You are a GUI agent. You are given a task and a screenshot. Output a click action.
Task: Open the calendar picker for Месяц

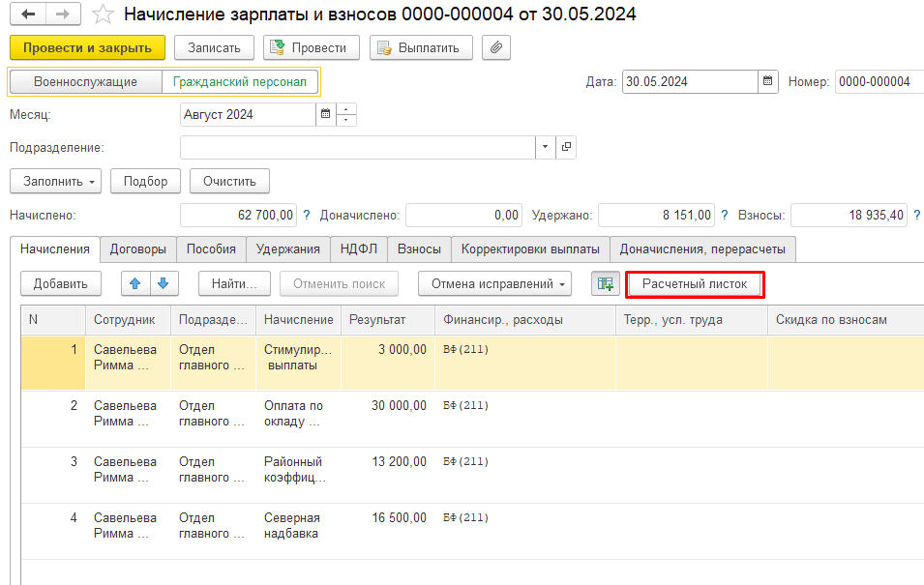(324, 113)
